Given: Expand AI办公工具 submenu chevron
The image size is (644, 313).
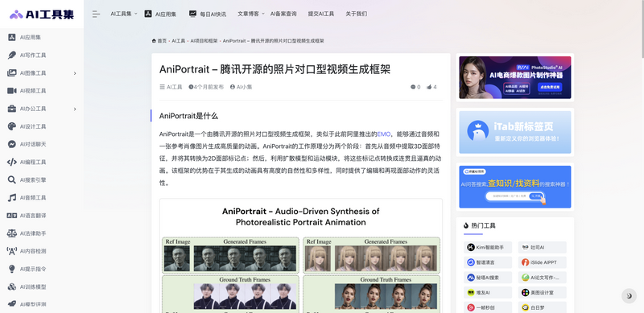Looking at the screenshot, I should [75, 109].
